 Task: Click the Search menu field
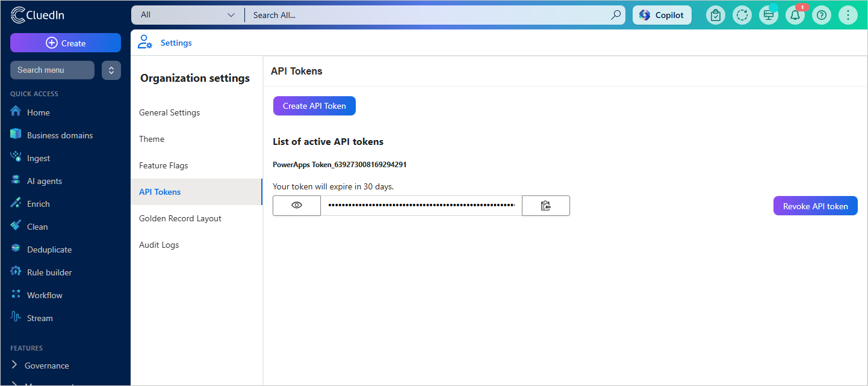[x=52, y=70]
